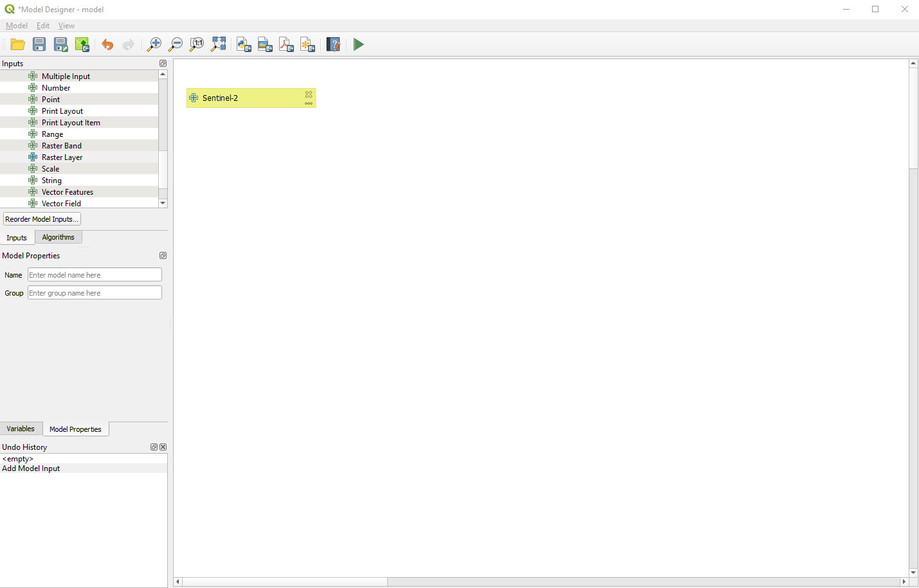Screen dimensions: 919x588
Task: Click the inputs list scroll-up arrow
Action: click(x=163, y=75)
